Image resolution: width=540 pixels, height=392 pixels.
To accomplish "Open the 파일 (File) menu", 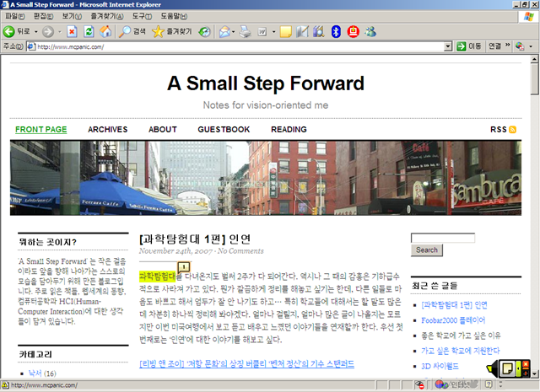I will pos(15,16).
